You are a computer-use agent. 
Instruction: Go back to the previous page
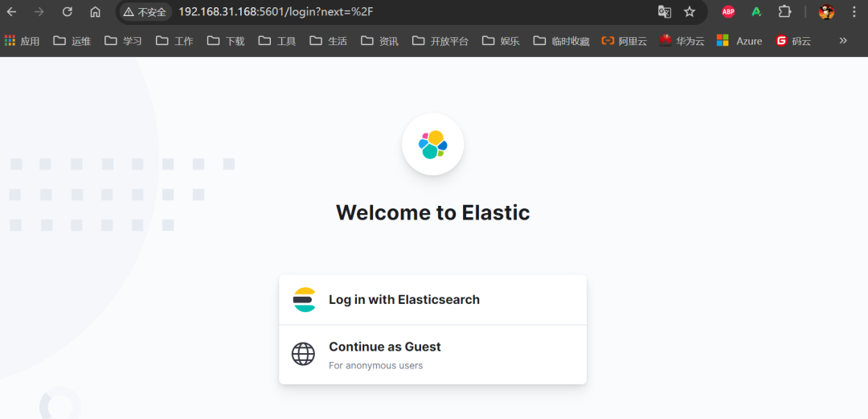click(x=11, y=11)
